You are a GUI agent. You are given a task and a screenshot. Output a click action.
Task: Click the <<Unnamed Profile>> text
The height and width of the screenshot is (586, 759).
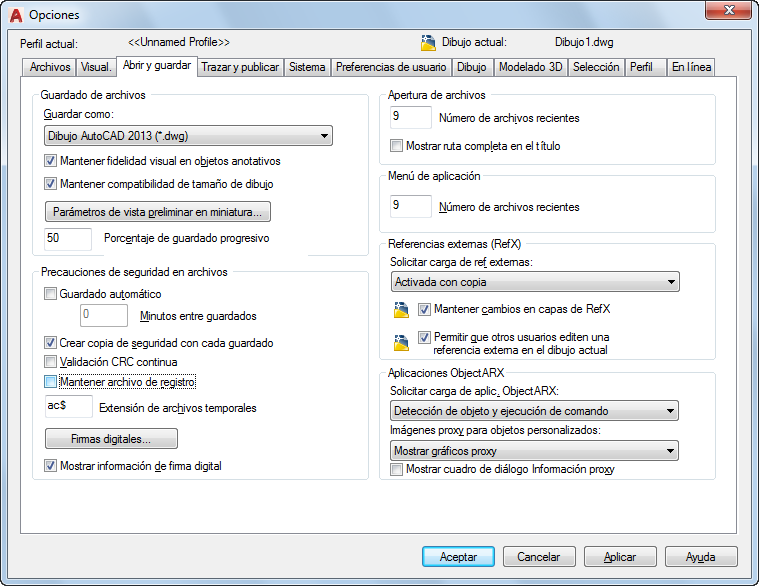179,43
